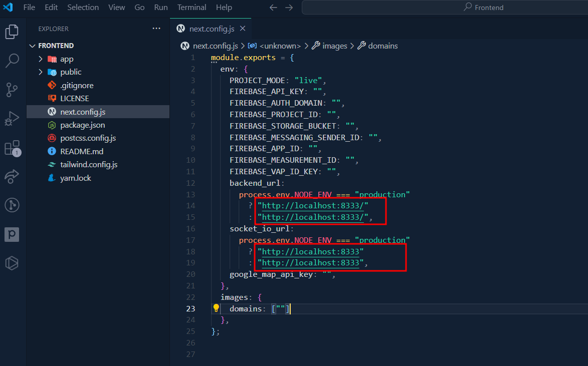Click the localhost:8333 URL on line 18

[x=310, y=251]
